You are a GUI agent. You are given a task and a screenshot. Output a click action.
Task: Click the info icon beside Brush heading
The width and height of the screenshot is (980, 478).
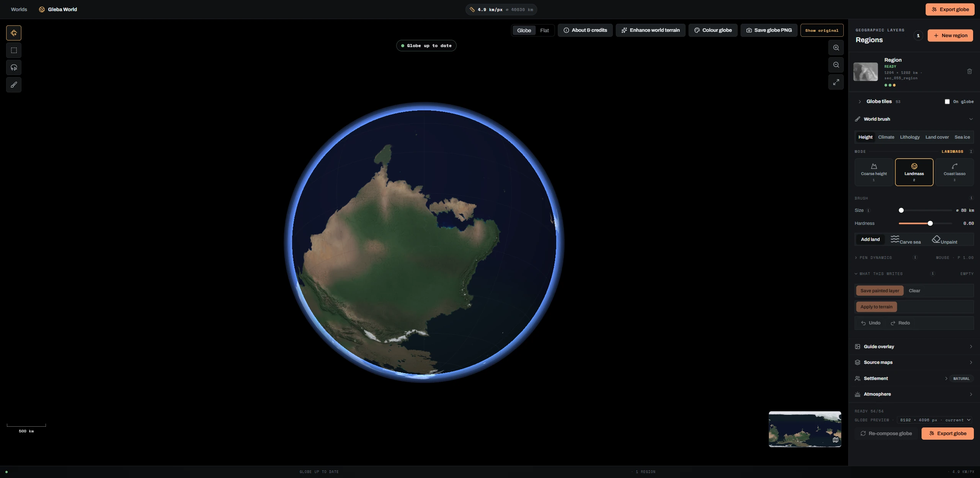tap(971, 198)
